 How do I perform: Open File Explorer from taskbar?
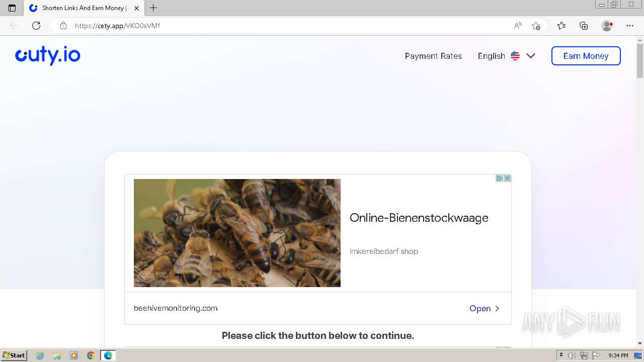point(57,355)
